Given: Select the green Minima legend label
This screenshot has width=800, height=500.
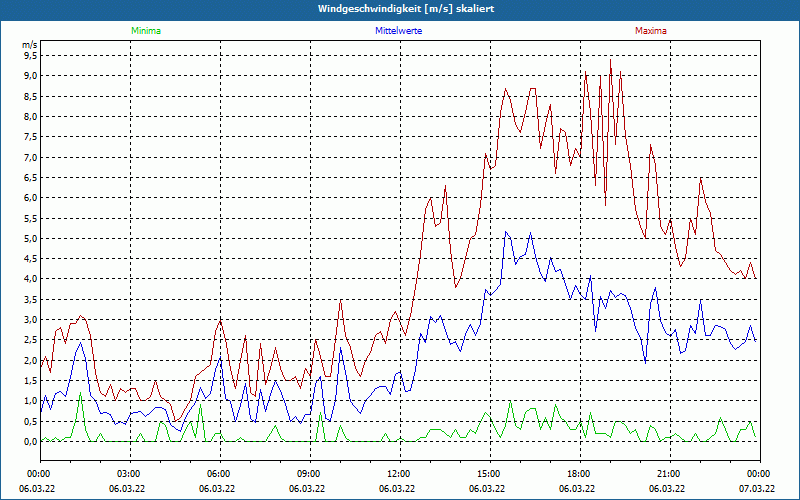Looking at the screenshot, I should [145, 31].
